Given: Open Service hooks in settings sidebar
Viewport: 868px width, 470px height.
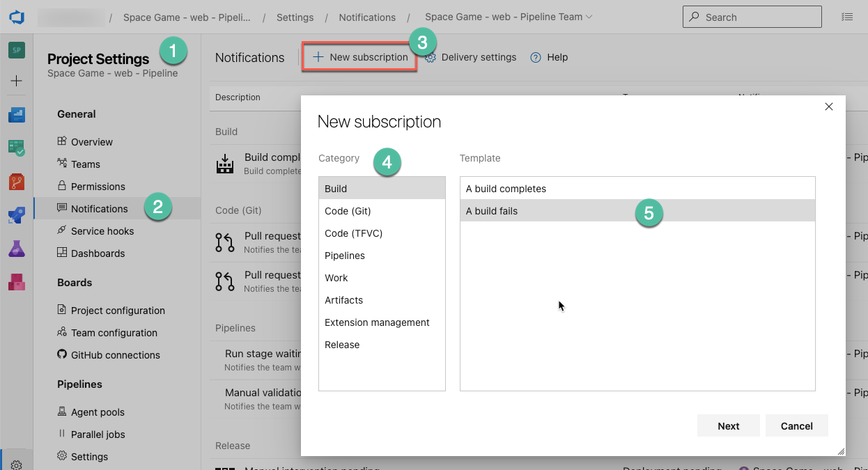Looking at the screenshot, I should 102,231.
